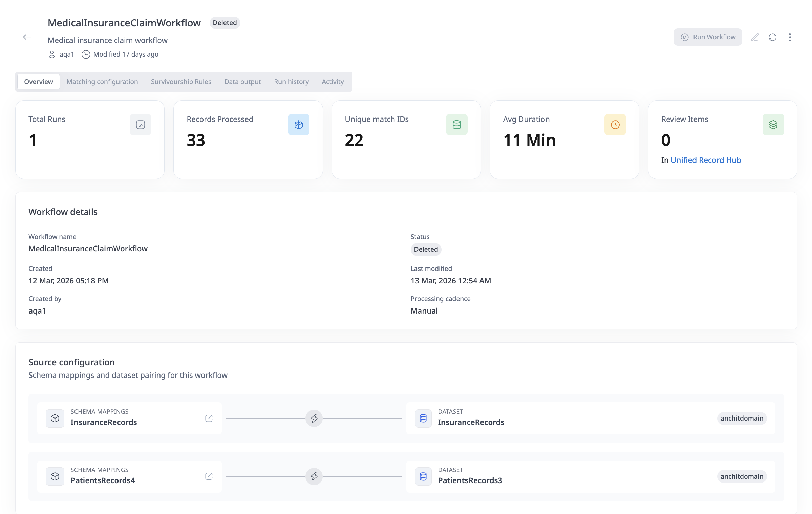Select the Activity tab
Image resolution: width=812 pixels, height=514 pixels.
tap(333, 82)
